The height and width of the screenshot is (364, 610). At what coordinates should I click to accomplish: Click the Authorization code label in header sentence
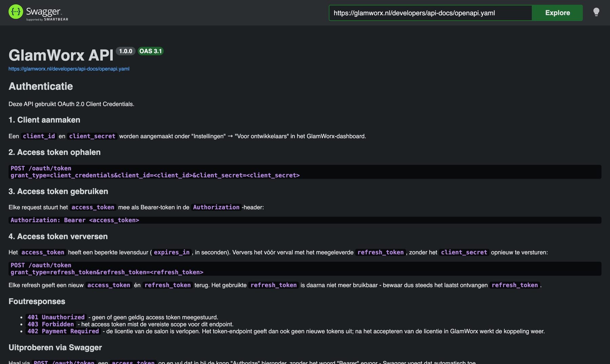[x=216, y=207]
